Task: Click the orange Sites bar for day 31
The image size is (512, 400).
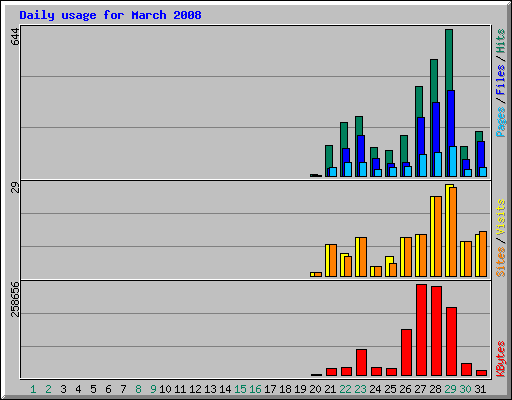Action: [x=483, y=254]
